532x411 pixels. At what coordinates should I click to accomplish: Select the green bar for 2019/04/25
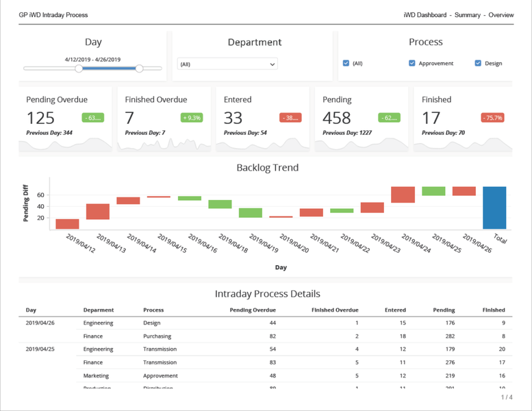[x=433, y=191]
